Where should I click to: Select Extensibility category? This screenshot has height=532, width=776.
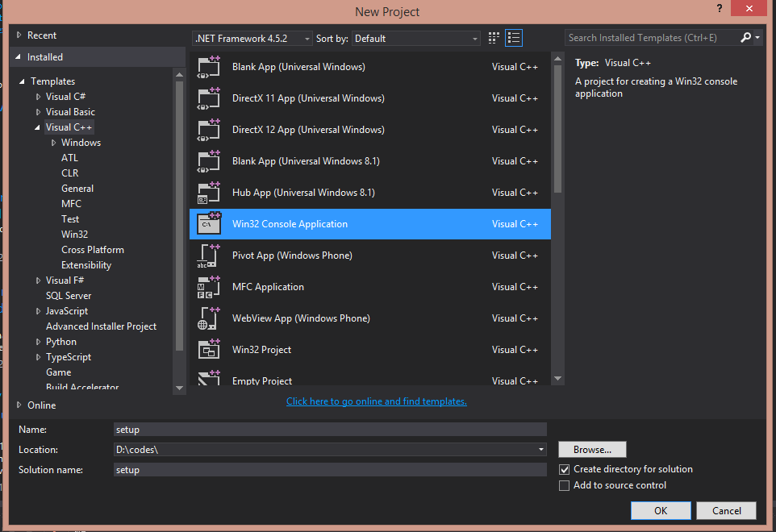point(86,265)
